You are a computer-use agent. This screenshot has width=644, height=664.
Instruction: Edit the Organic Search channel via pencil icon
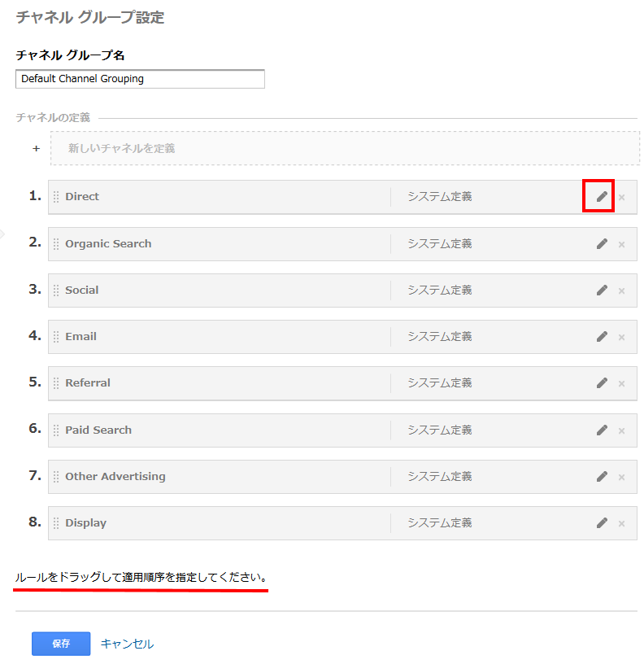click(x=602, y=244)
